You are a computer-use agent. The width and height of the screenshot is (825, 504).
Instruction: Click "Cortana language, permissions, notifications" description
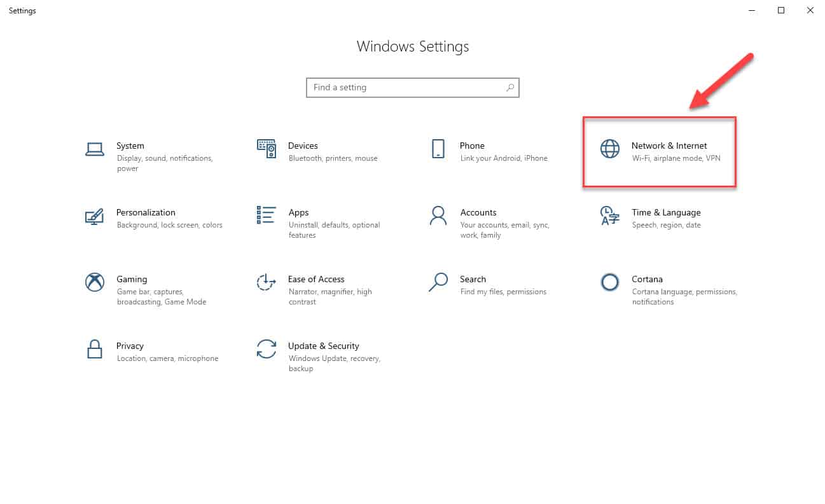(684, 297)
